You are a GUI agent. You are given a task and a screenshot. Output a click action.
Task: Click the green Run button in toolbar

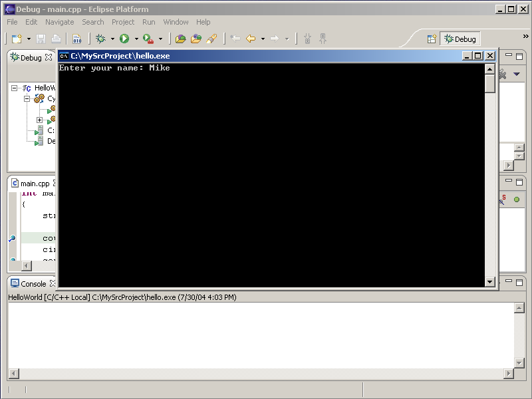coord(124,39)
